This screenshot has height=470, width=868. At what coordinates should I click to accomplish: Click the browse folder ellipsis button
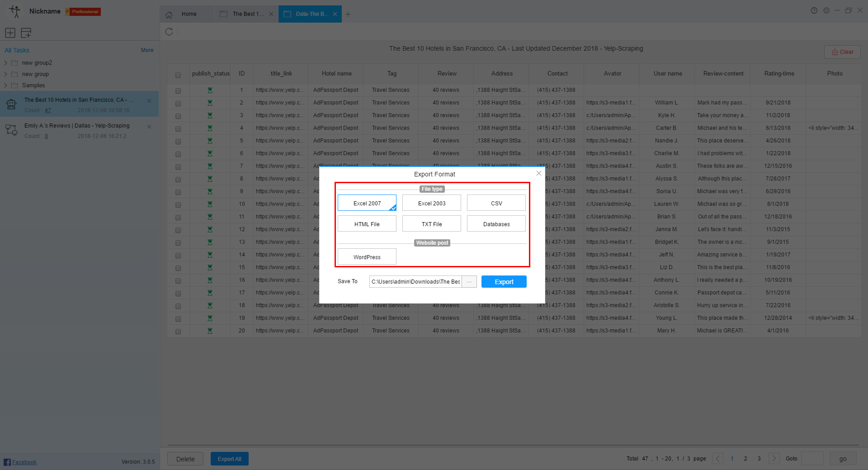click(469, 281)
